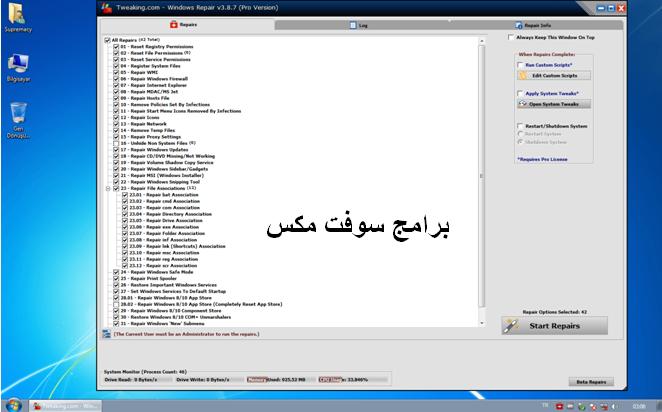This screenshot has height=412, width=662.
Task: Click the repair list scroll-down arrow
Action: (482, 323)
